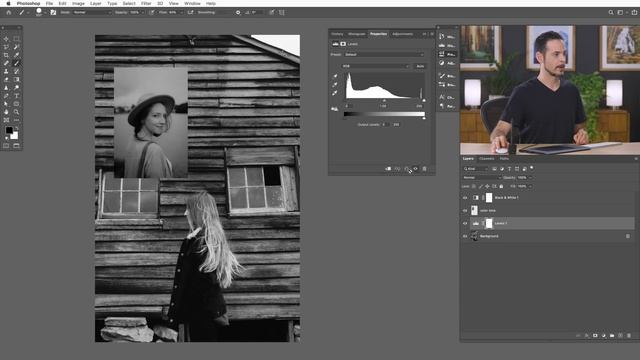This screenshot has width=640, height=360.
Task: Open the RGB channel dropdown
Action: point(375,66)
